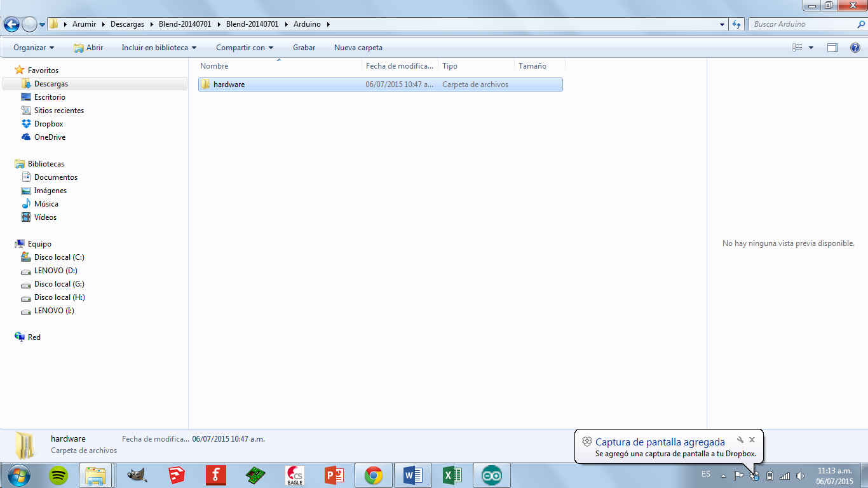Select Favoritos in the navigation pane

pos(43,71)
